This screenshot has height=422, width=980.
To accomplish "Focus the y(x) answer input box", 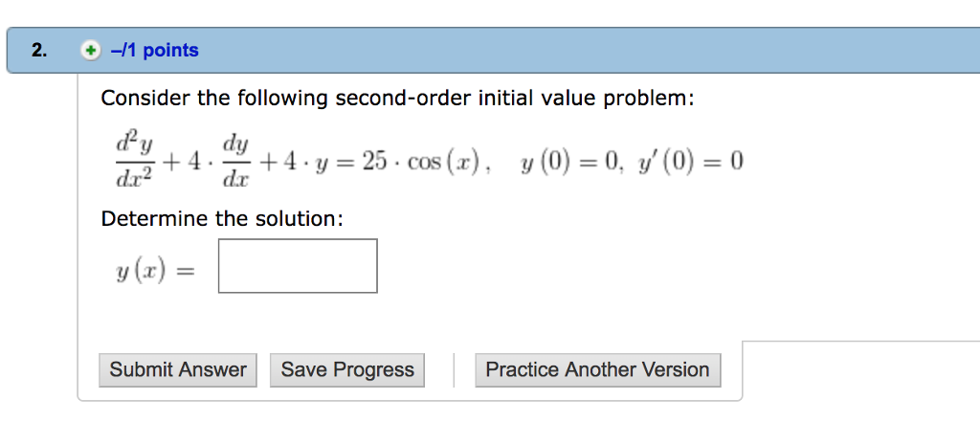I will [x=298, y=266].
